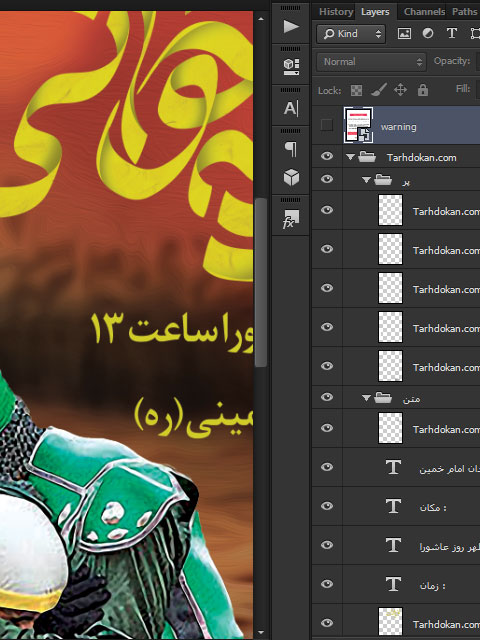Viewport: 480px width, 640px height.
Task: Select the امام خمین layer name
Action: pos(449,469)
